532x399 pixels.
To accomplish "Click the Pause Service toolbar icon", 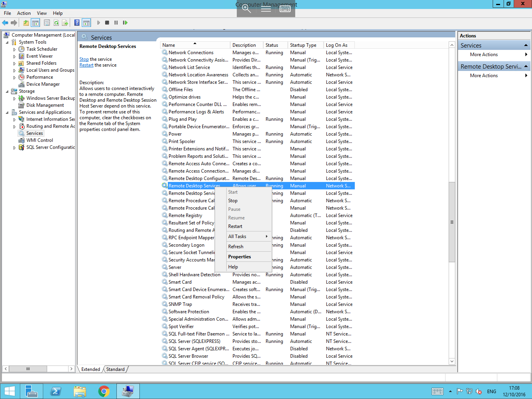I will tap(116, 23).
